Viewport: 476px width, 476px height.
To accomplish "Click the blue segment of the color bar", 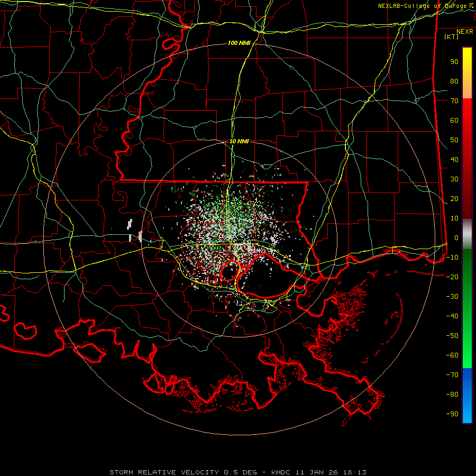I will [467, 396].
